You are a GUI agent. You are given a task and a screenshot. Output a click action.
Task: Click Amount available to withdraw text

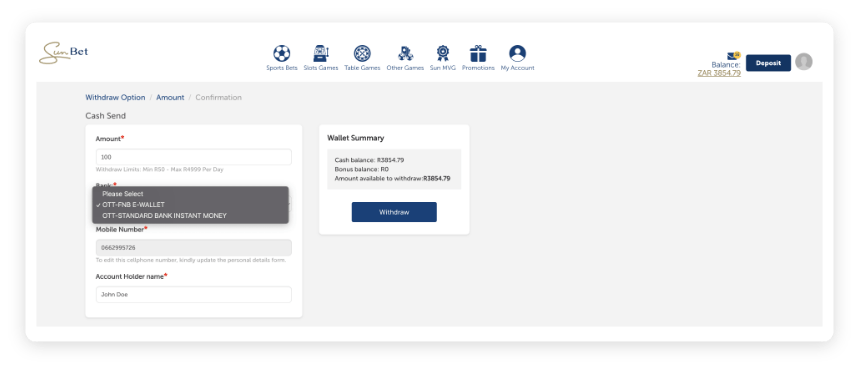click(x=392, y=179)
